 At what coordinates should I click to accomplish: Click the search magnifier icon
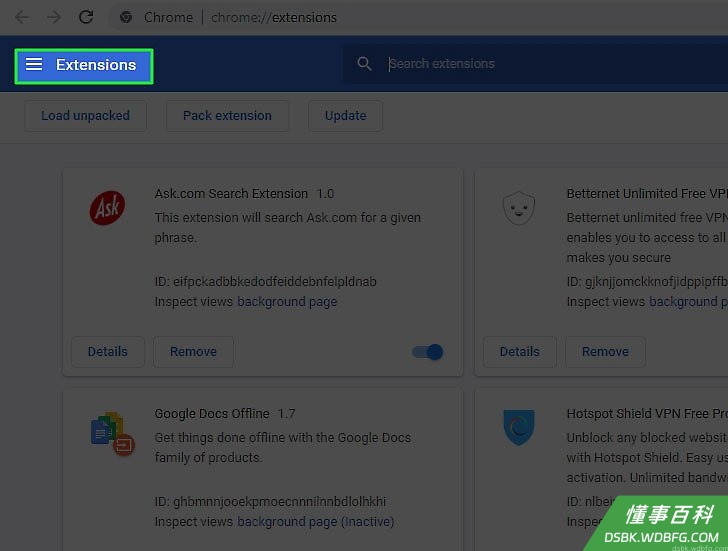364,64
